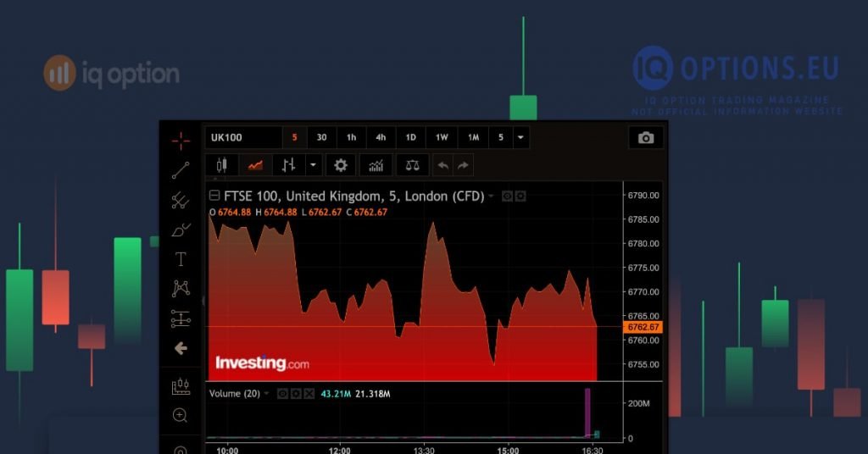The height and width of the screenshot is (454, 868).
Task: Select the text annotation tool
Action: (181, 259)
